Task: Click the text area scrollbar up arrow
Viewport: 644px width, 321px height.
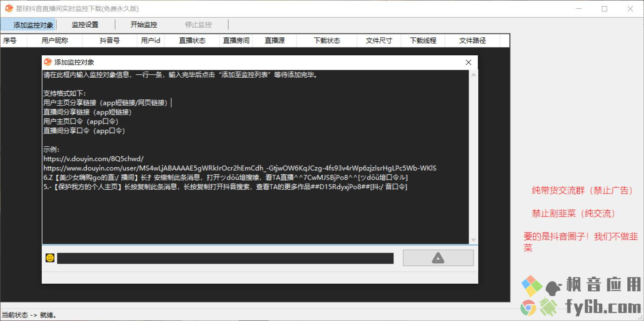Action: click(473, 75)
